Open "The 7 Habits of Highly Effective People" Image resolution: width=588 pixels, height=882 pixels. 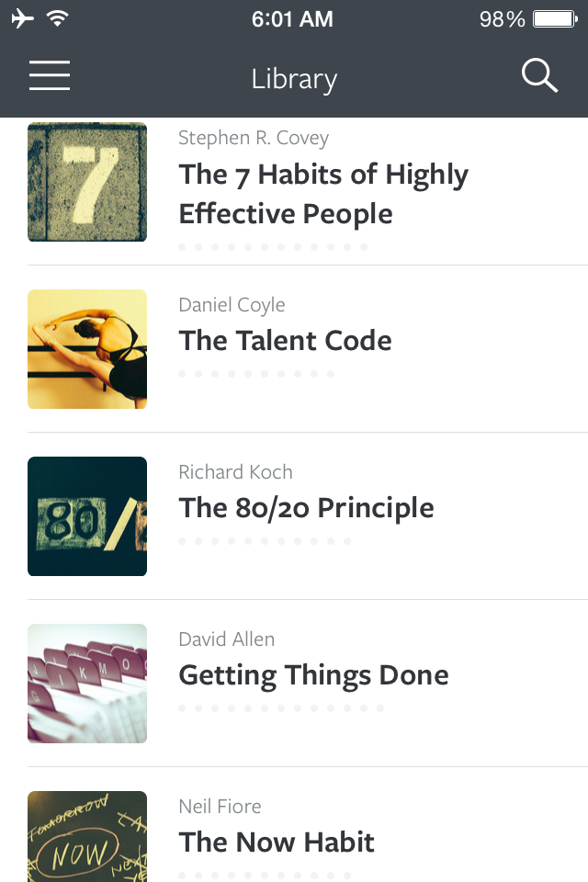point(323,194)
